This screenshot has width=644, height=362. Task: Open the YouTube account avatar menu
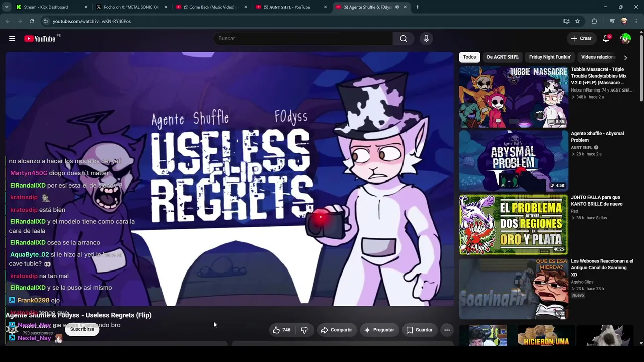[625, 39]
